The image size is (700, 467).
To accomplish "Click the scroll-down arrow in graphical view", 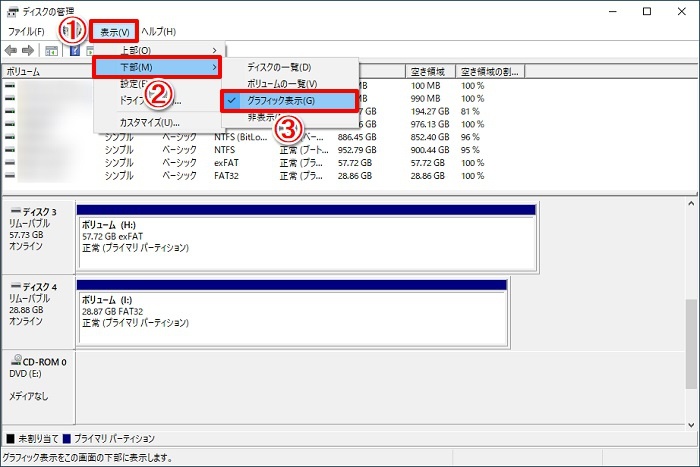I will [691, 425].
